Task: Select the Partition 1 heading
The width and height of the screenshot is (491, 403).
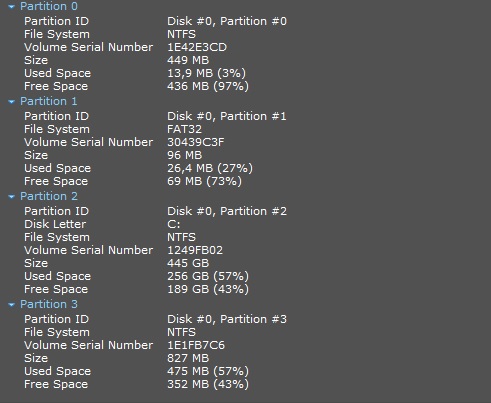Action: [x=49, y=101]
